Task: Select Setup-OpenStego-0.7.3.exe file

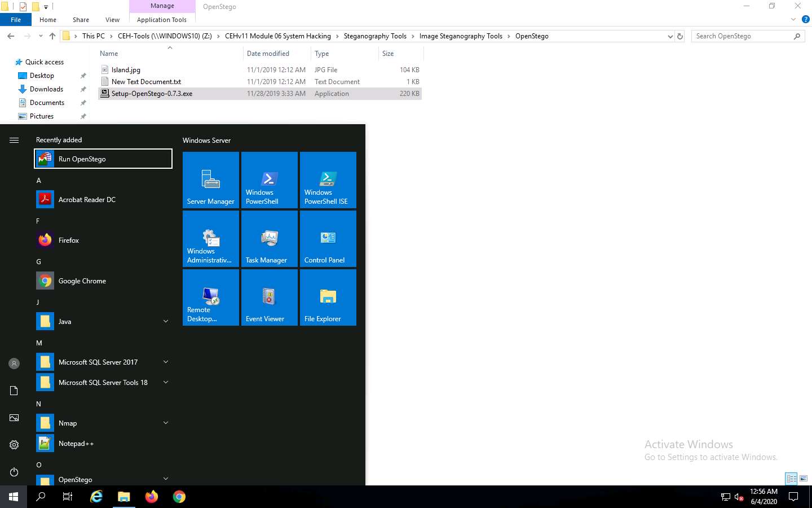Action: click(260, 94)
